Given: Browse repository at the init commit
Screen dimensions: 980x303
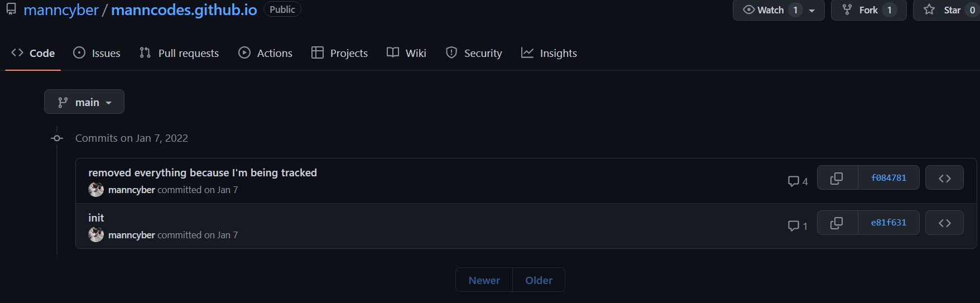Looking at the screenshot, I should point(944,223).
